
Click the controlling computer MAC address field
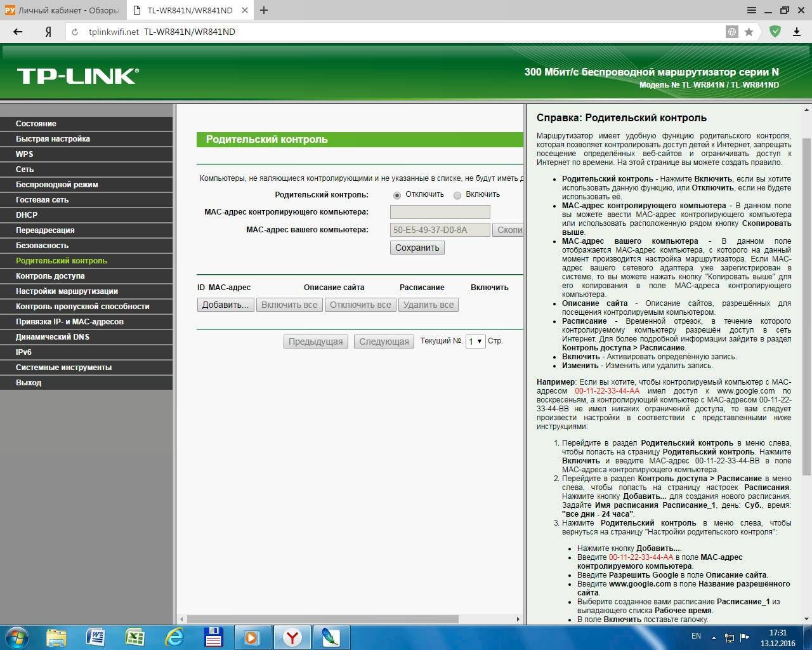440,212
